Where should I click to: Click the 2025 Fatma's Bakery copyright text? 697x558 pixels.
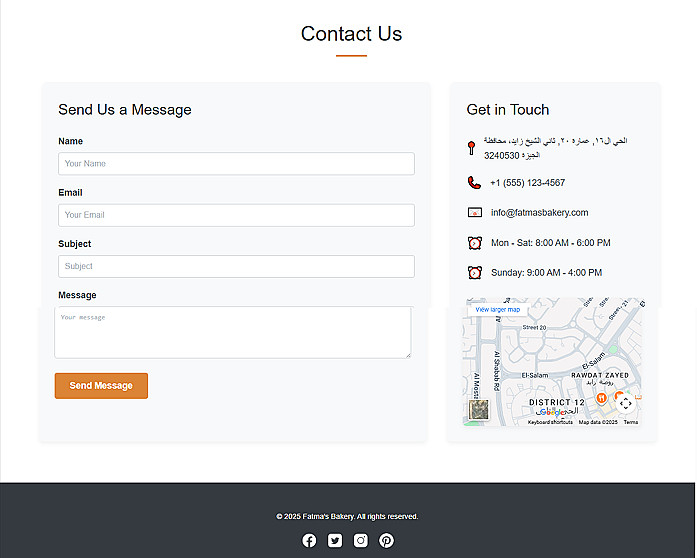(x=347, y=517)
